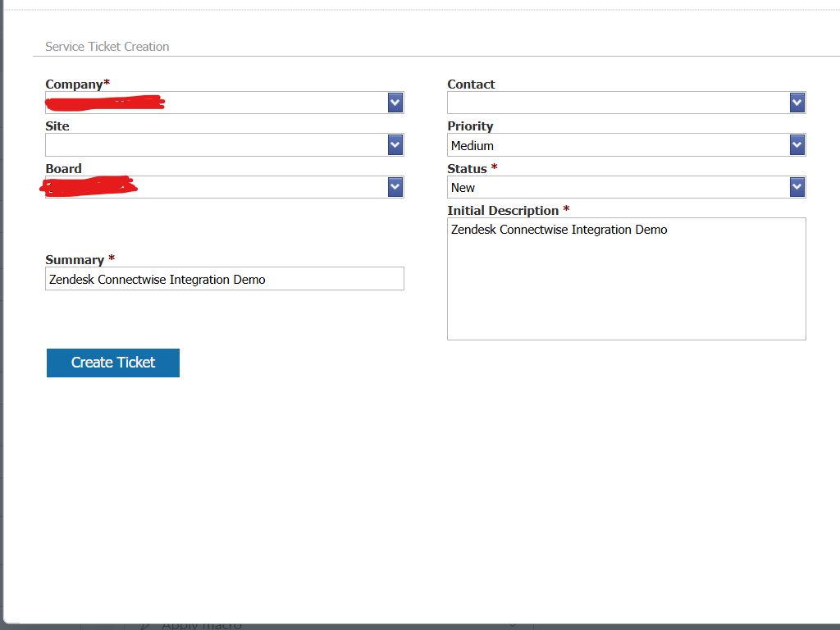The width and height of the screenshot is (840, 630).
Task: Click the Contact field label
Action: [x=471, y=84]
